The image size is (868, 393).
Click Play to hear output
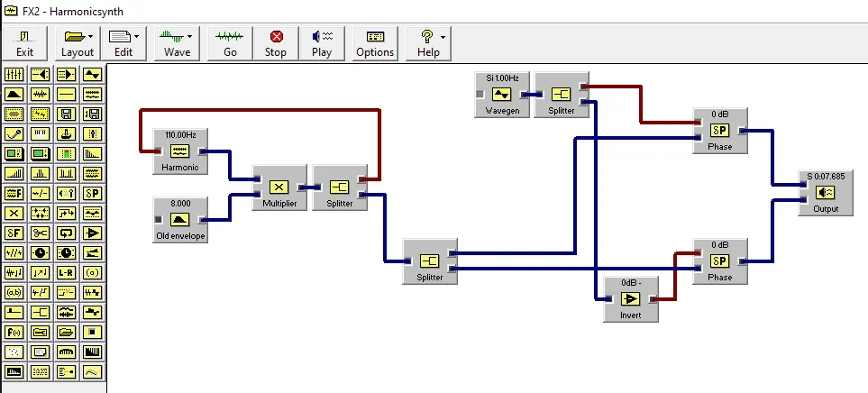[x=322, y=43]
